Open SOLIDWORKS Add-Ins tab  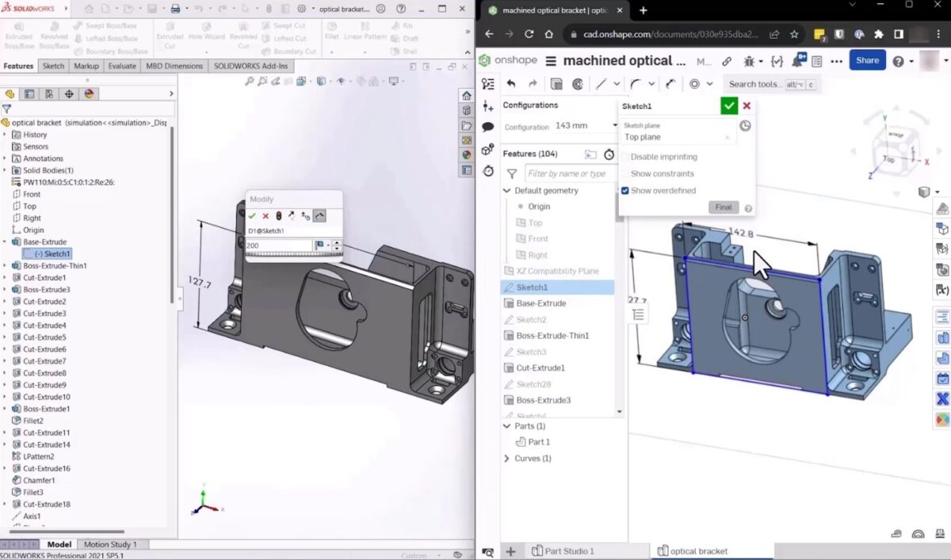[251, 66]
